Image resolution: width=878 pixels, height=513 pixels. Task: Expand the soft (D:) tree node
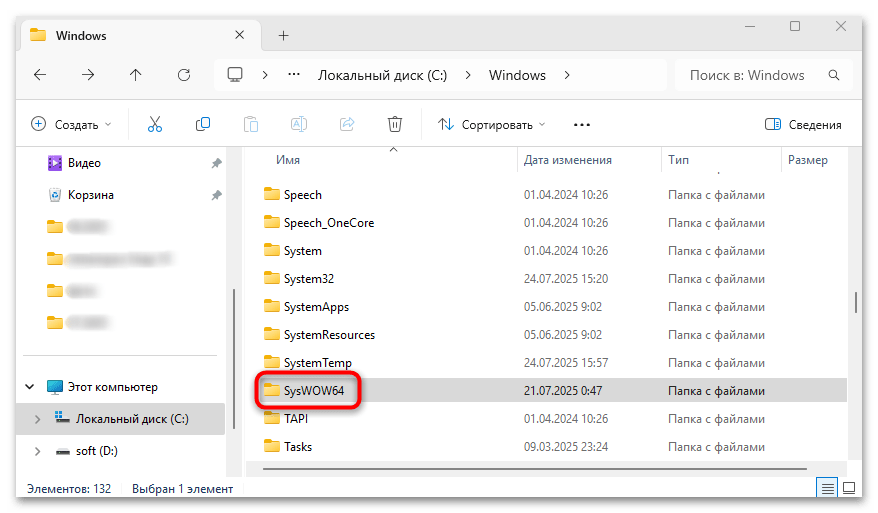(x=38, y=451)
